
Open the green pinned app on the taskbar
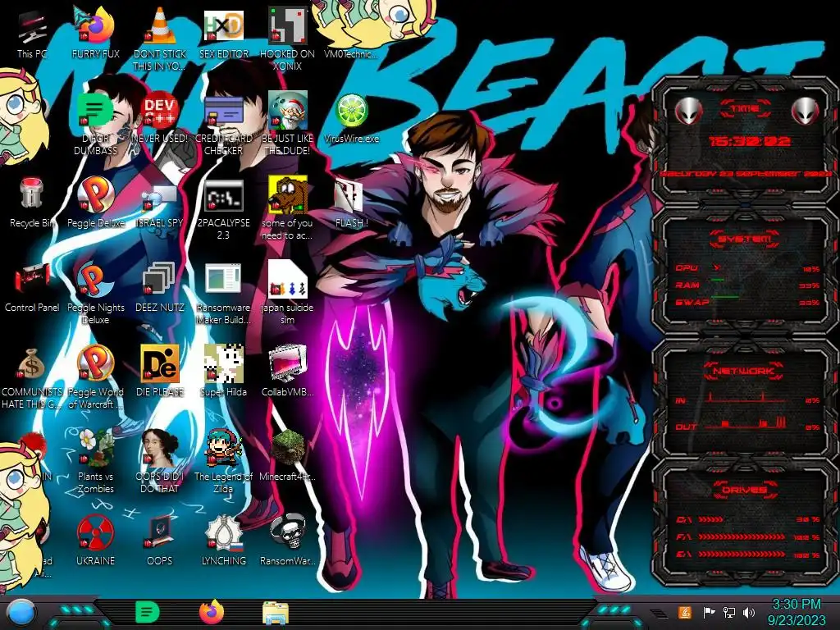[x=148, y=612]
